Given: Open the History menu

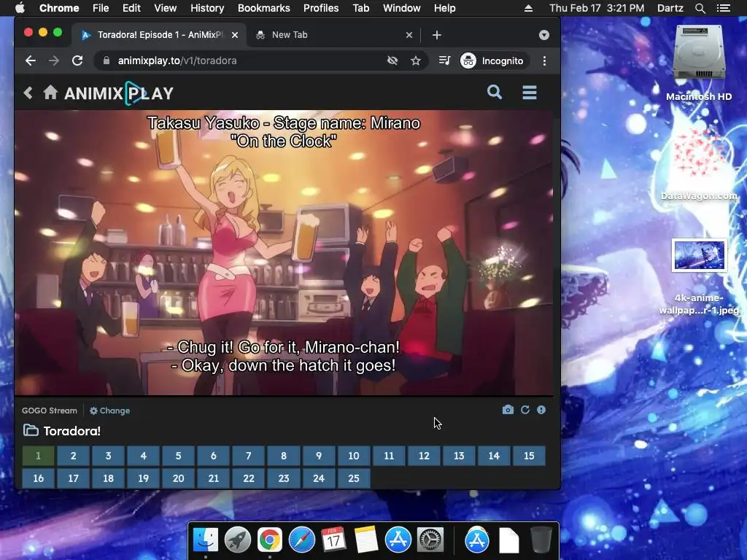Looking at the screenshot, I should (x=207, y=8).
